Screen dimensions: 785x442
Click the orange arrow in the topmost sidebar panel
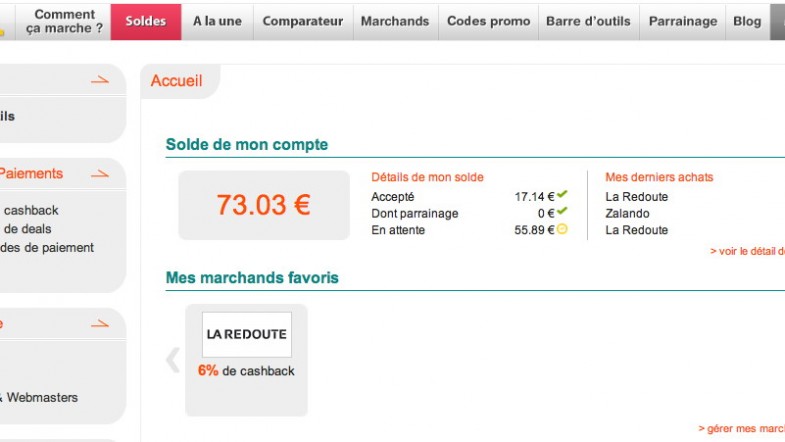coord(100,80)
